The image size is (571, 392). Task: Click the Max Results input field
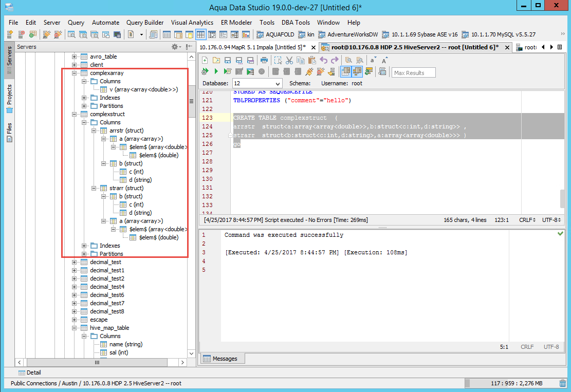(x=413, y=73)
